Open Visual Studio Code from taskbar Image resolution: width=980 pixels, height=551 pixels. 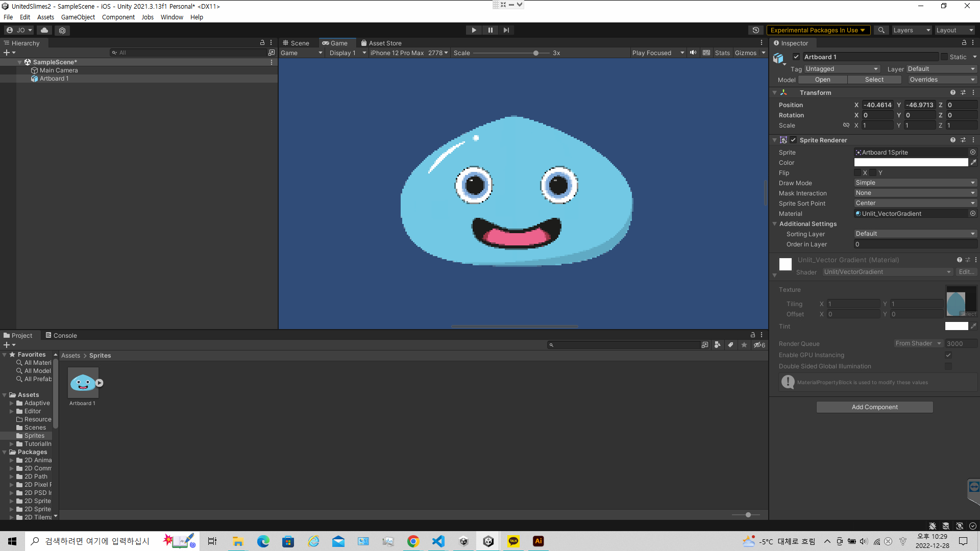[438, 541]
